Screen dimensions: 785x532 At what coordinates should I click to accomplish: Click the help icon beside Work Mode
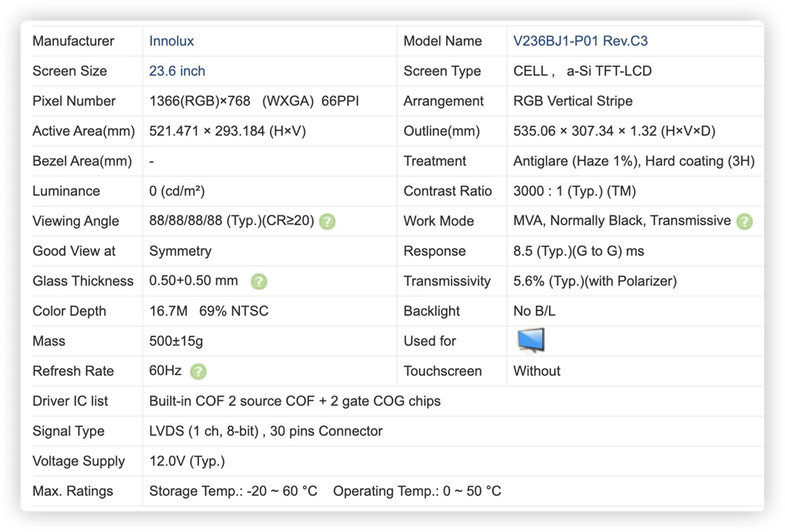coord(744,221)
